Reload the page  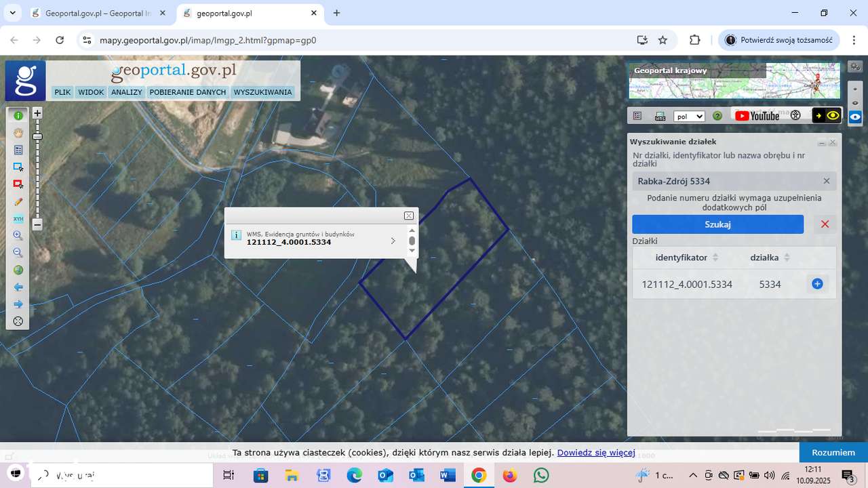[60, 40]
